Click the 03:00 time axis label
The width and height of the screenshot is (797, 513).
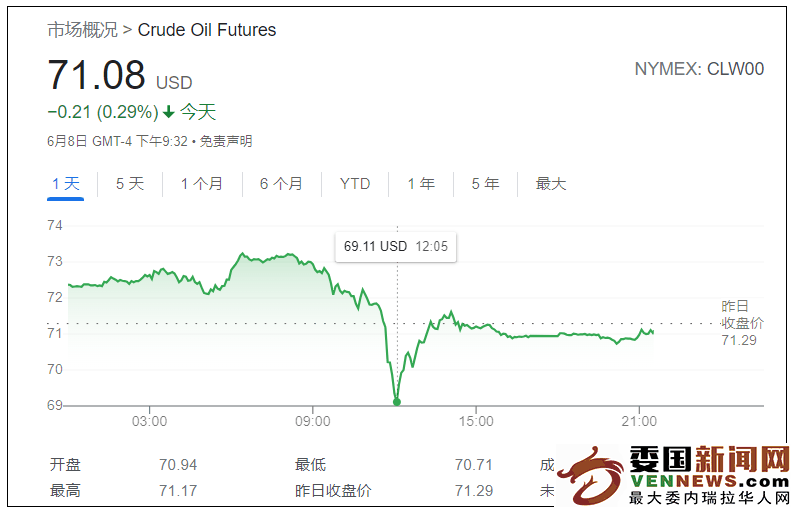point(149,421)
